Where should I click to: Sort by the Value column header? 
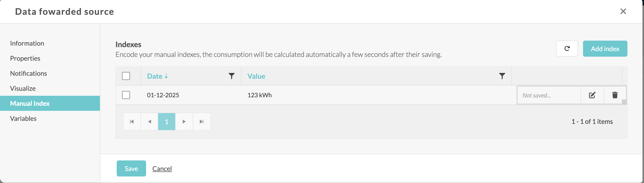click(x=256, y=76)
